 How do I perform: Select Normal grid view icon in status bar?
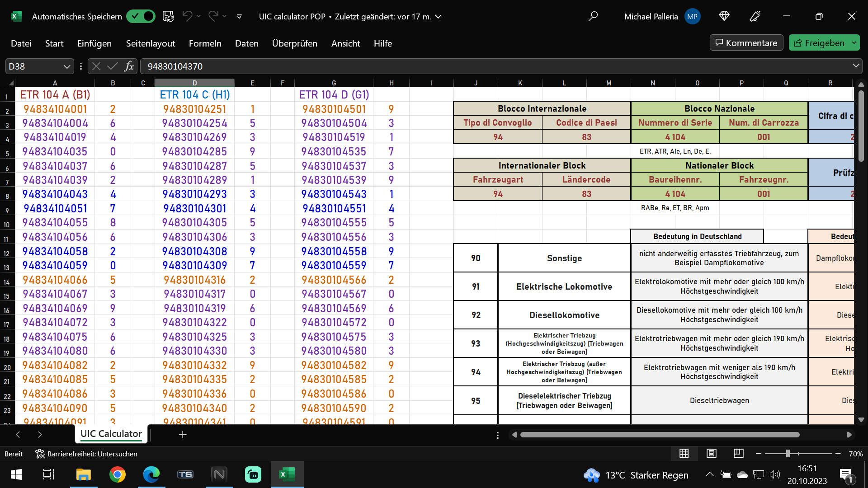684,453
